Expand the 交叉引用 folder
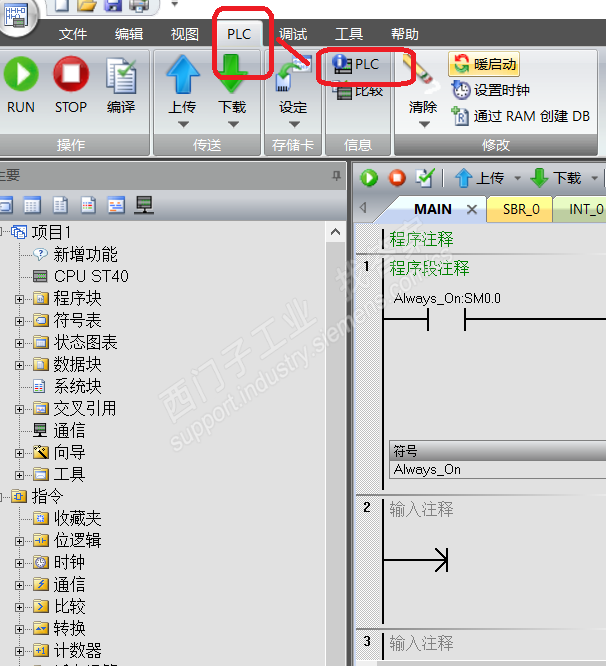The width and height of the screenshot is (606, 666). tap(19, 409)
